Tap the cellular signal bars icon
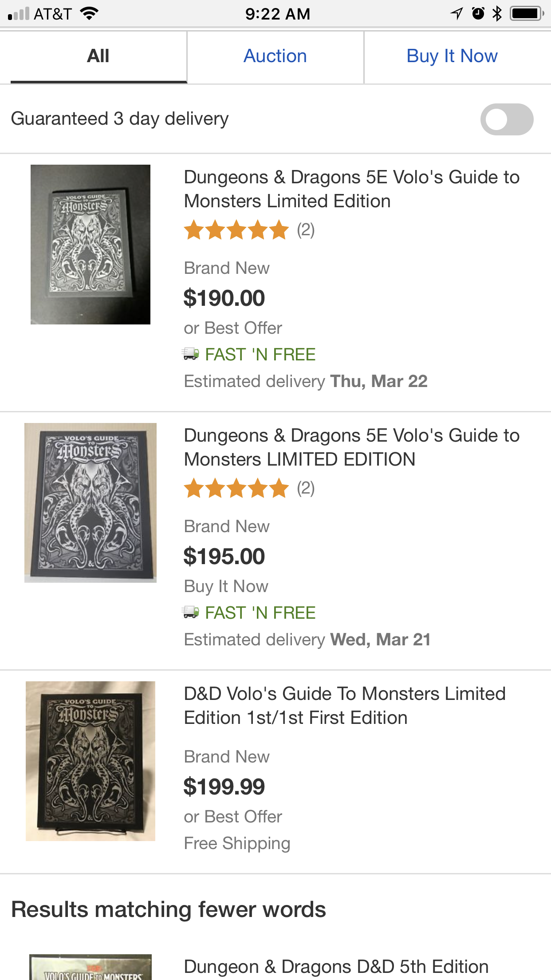 pyautogui.click(x=19, y=14)
